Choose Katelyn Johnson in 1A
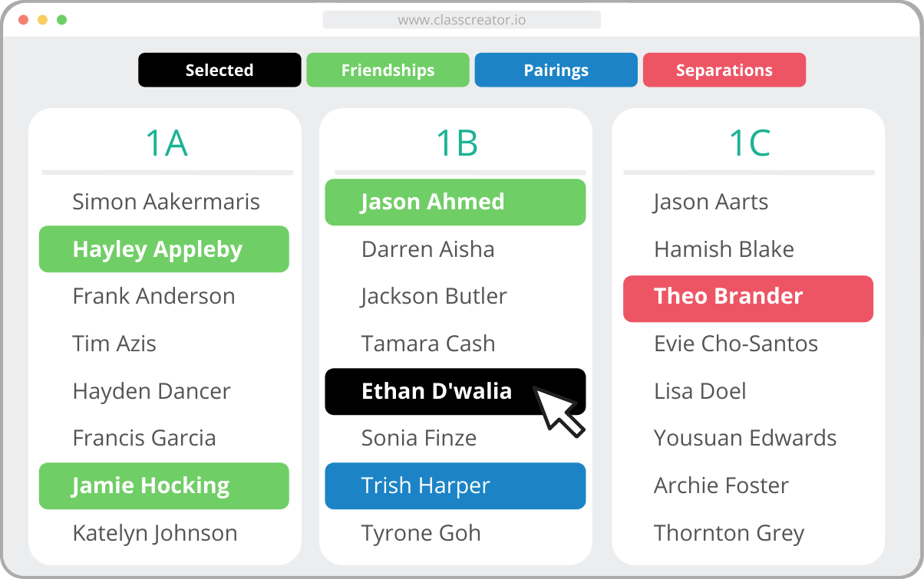This screenshot has height=579, width=924. [155, 533]
